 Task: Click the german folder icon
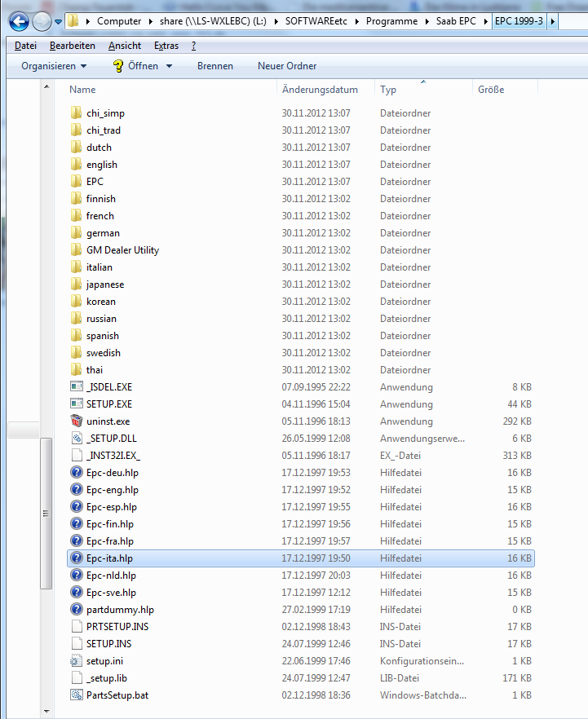click(x=76, y=232)
